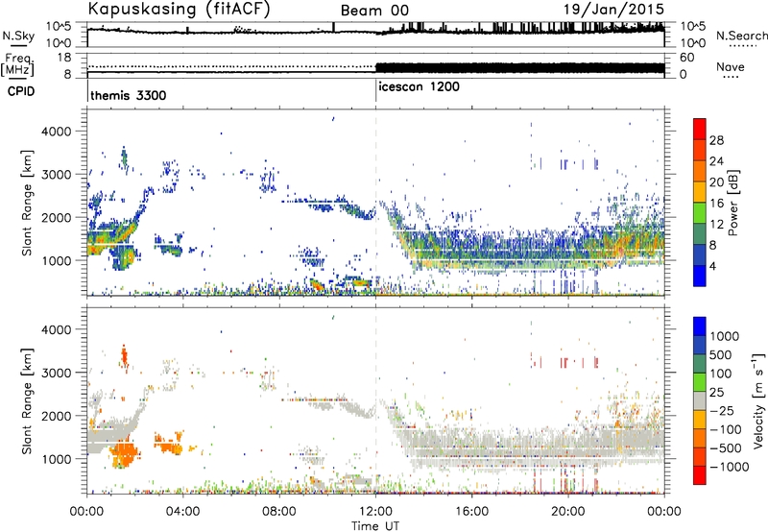Click the '-500' label on Velocity scale
Screen dimensions: 768x532
point(726,448)
